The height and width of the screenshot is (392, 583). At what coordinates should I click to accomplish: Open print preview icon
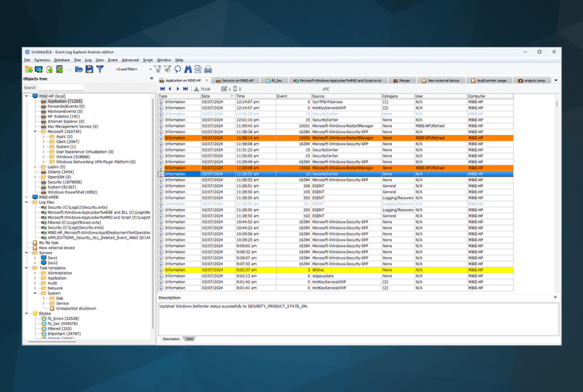pyautogui.click(x=198, y=69)
